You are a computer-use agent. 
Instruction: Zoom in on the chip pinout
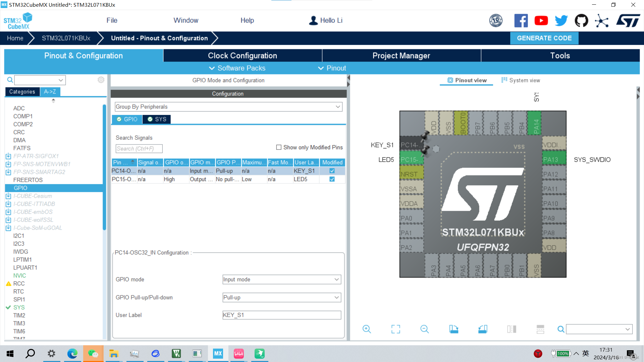pos(367,329)
